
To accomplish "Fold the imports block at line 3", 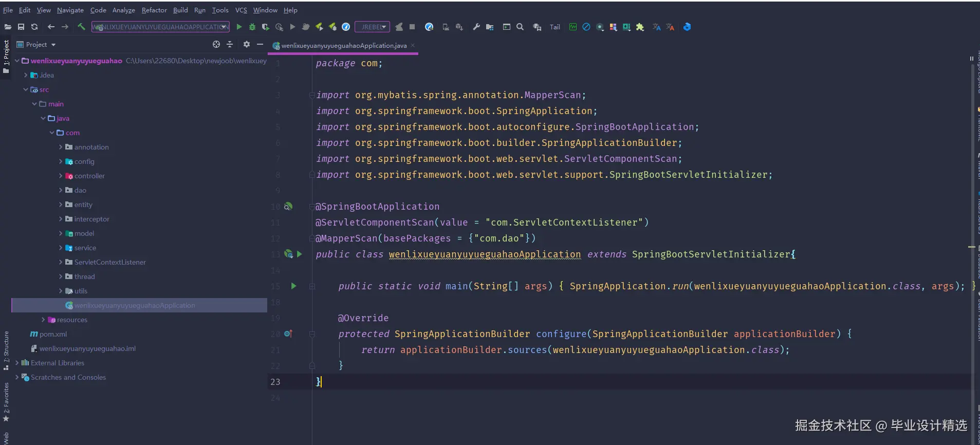I will pyautogui.click(x=312, y=95).
